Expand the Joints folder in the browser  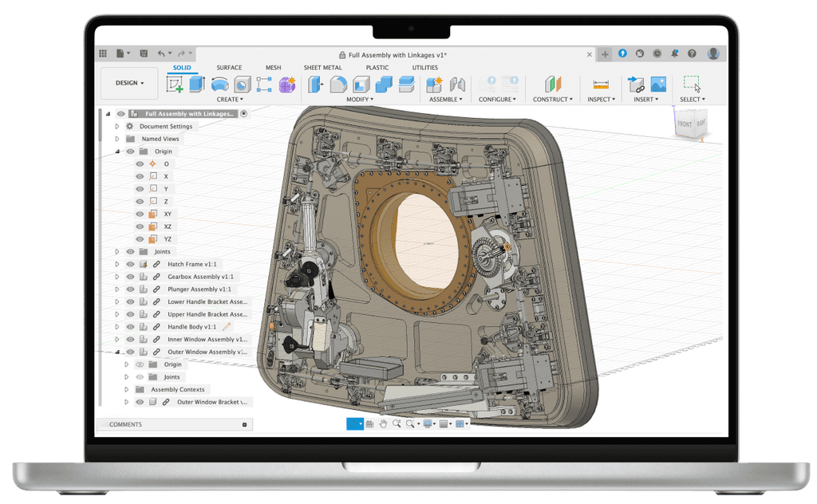[117, 251]
